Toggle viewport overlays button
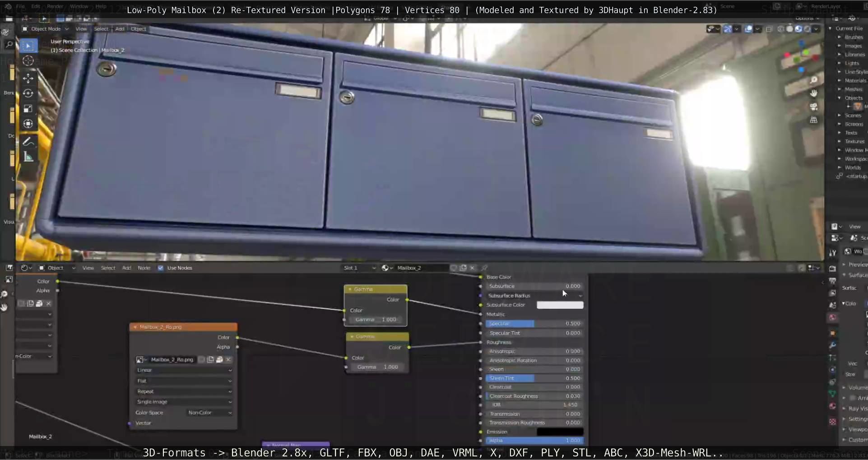 click(x=748, y=29)
